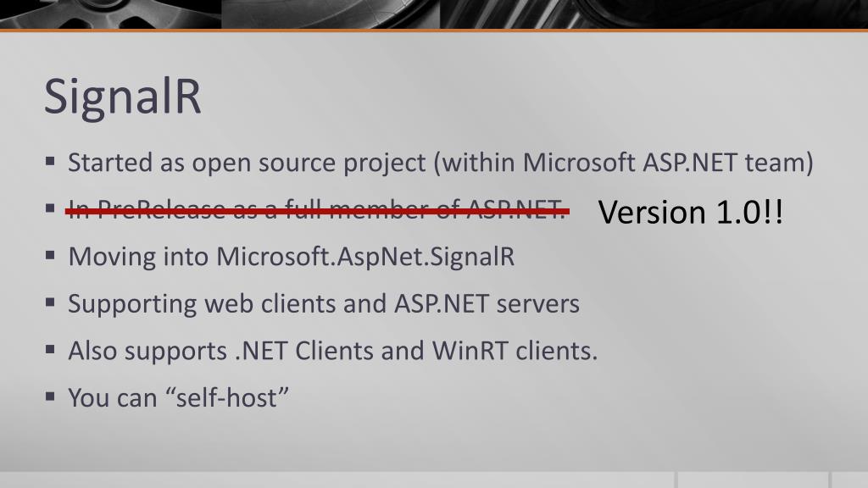Click the 'Also supports .NET Clients and WinRT clients' line

pos(332,351)
